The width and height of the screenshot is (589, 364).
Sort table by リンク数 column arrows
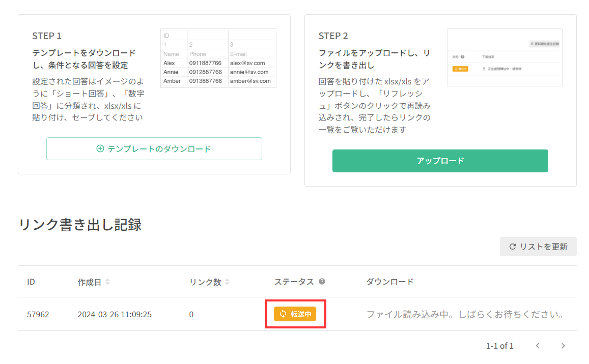point(227,282)
